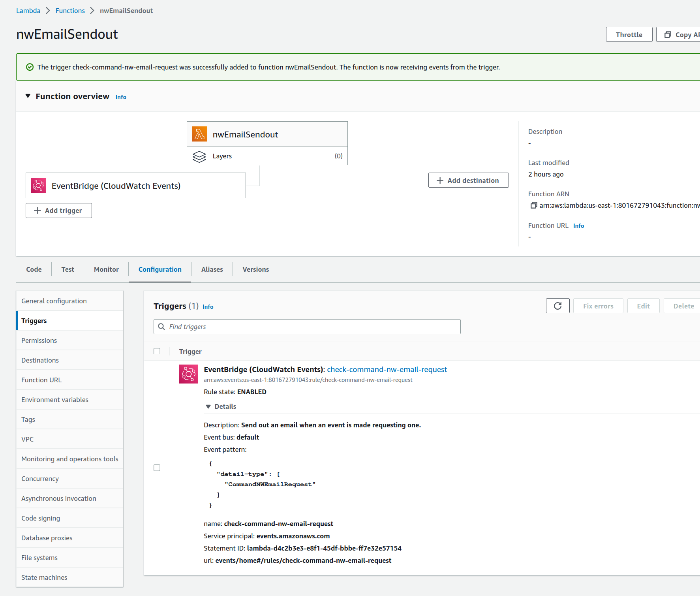The image size is (700, 596).
Task: Click the Lambda function icon for nwEmailSendout
Action: point(199,134)
